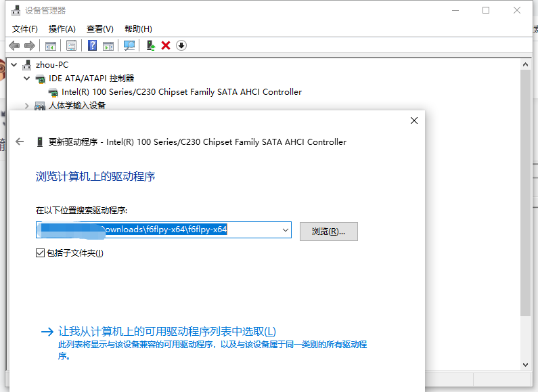
Task: Disable device down-arrow circle icon
Action: click(181, 45)
